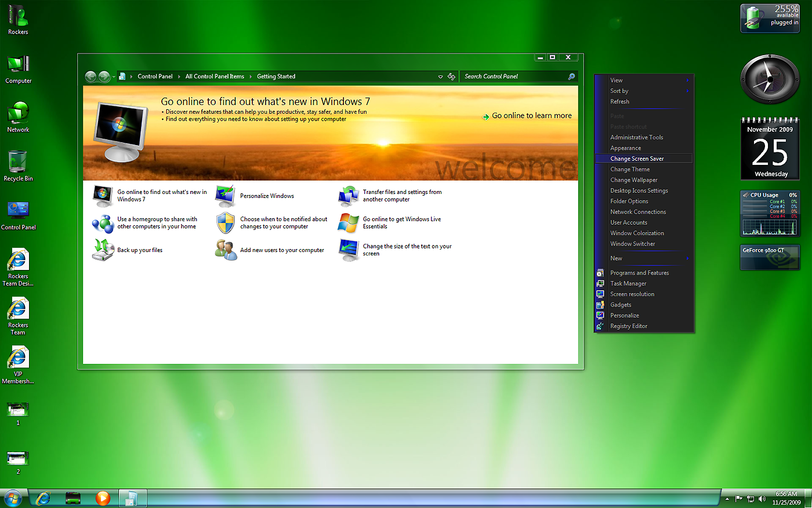812x508 pixels.
Task: Click Back up your files link
Action: (x=140, y=250)
